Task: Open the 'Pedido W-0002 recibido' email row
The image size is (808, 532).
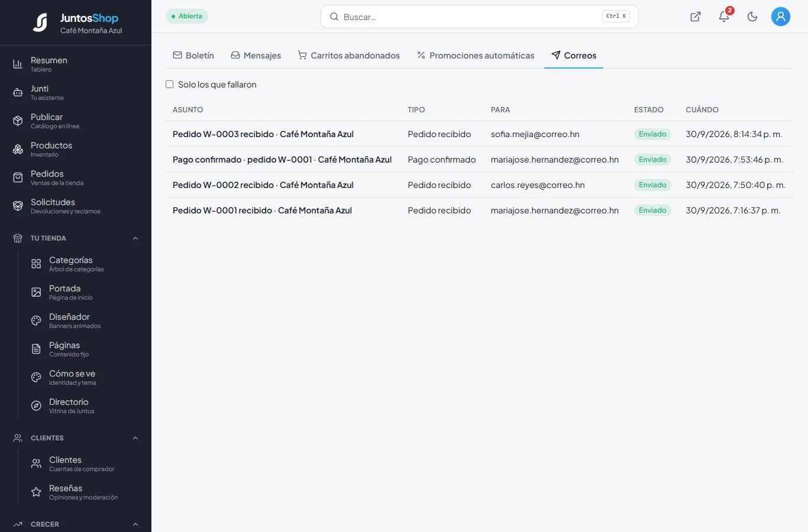Action: (x=480, y=185)
